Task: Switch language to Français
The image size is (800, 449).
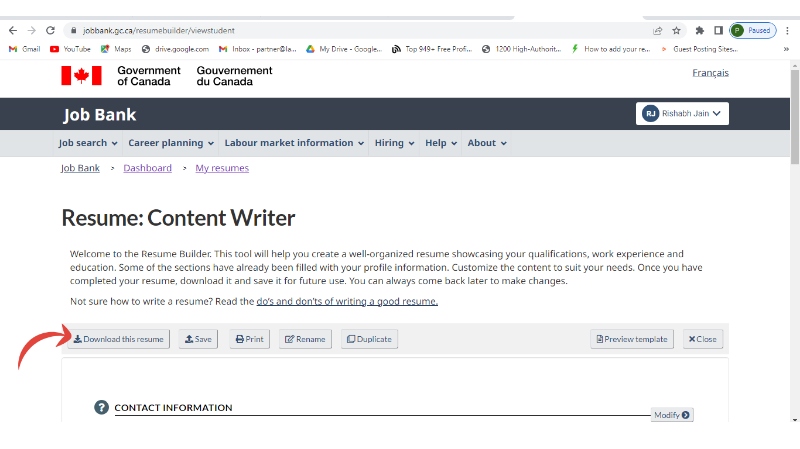Action: (x=710, y=73)
